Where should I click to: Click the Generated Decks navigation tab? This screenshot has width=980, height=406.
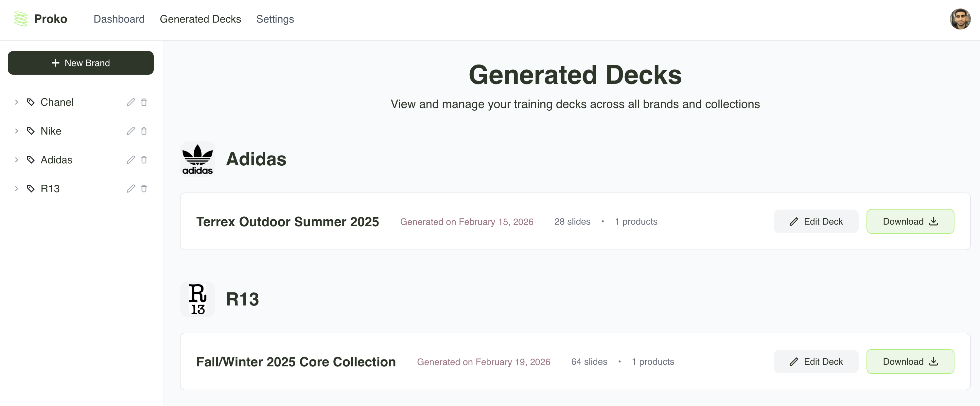(x=201, y=19)
